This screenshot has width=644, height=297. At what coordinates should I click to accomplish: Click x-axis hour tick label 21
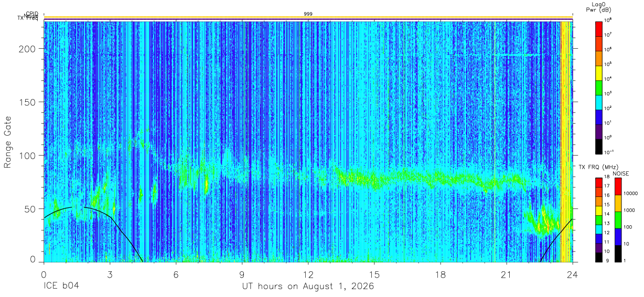[507, 274]
